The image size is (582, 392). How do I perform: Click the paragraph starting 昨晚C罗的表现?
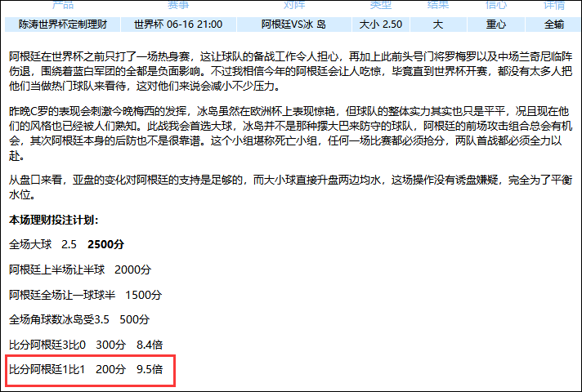[291, 133]
